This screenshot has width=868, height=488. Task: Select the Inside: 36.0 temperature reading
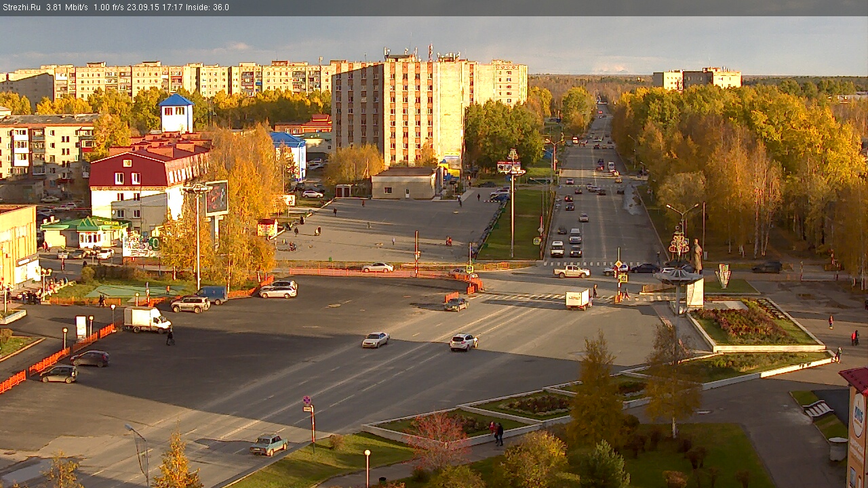point(207,7)
